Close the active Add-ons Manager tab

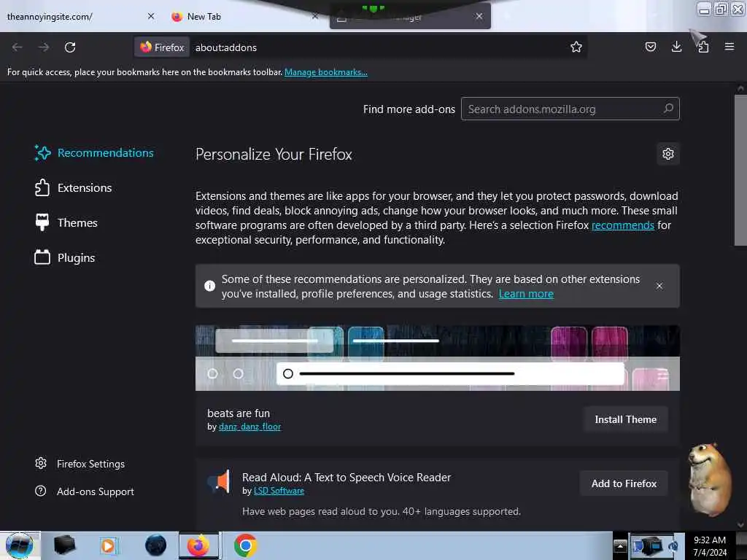479,16
